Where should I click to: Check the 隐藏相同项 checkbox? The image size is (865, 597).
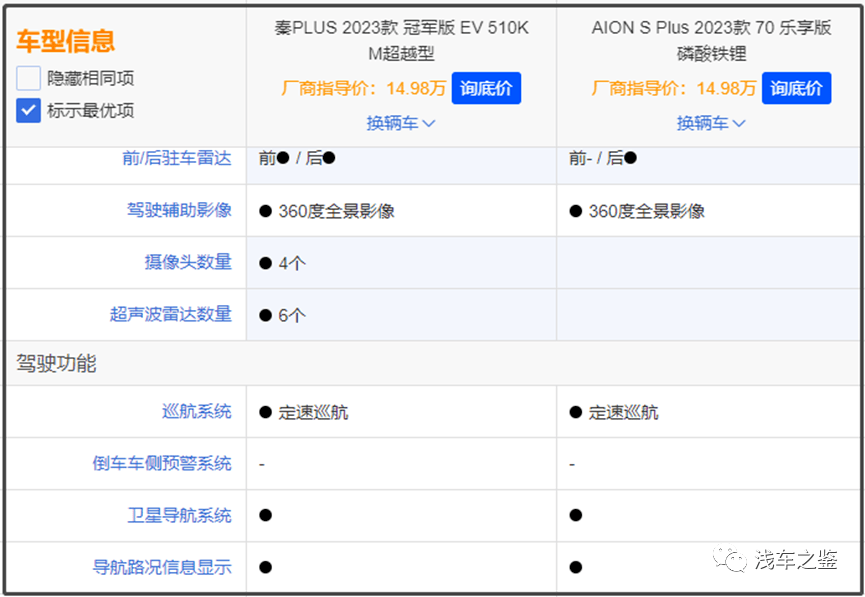28,78
